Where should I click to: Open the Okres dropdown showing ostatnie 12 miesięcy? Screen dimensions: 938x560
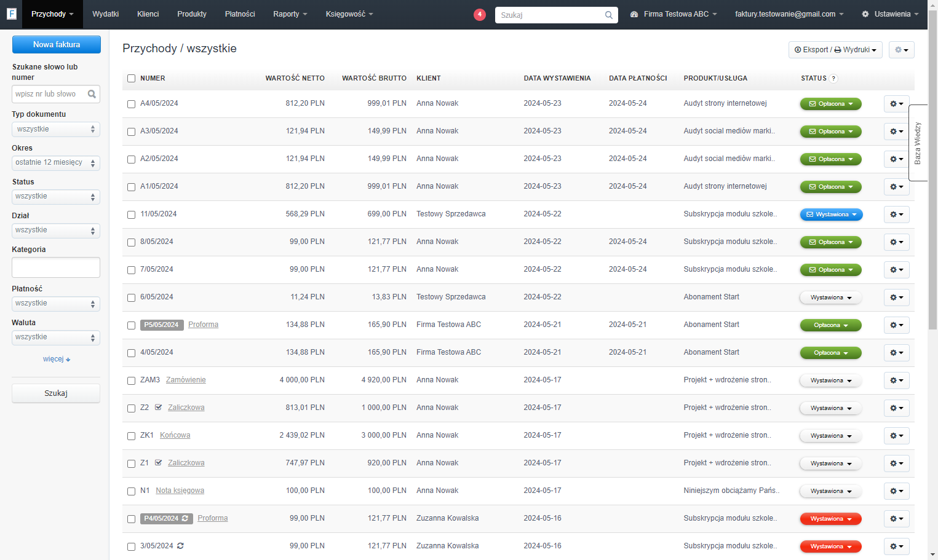tap(56, 163)
